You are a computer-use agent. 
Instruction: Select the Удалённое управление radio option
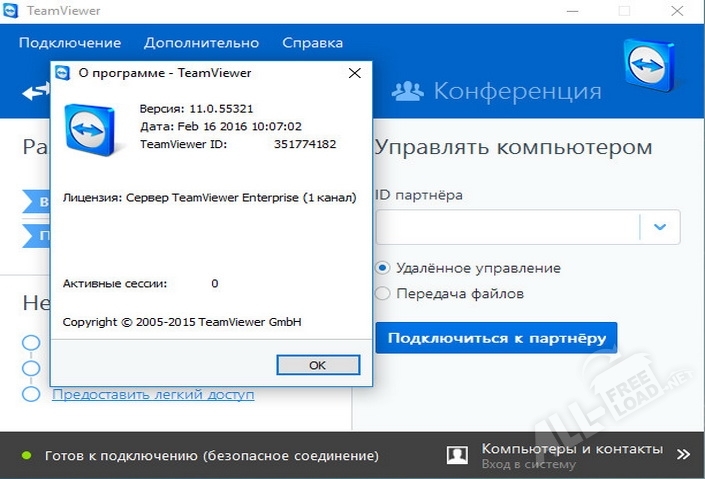pyautogui.click(x=382, y=268)
